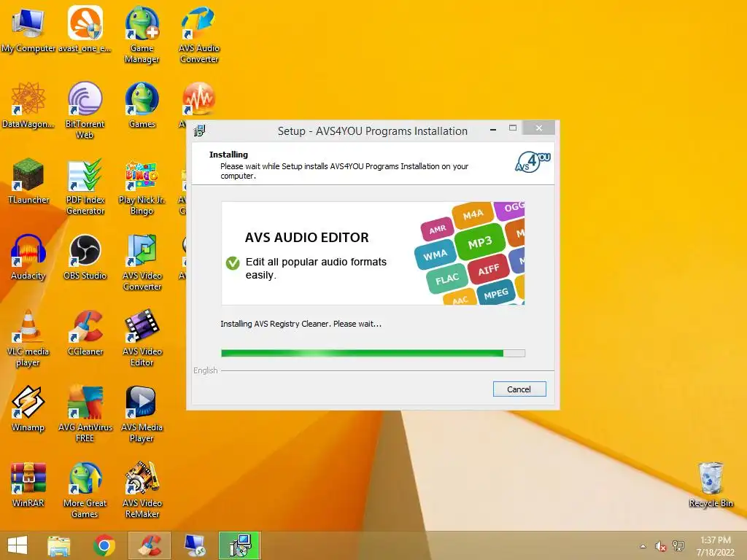
Task: Click the MP3 format tile in banner
Action: coord(480,243)
